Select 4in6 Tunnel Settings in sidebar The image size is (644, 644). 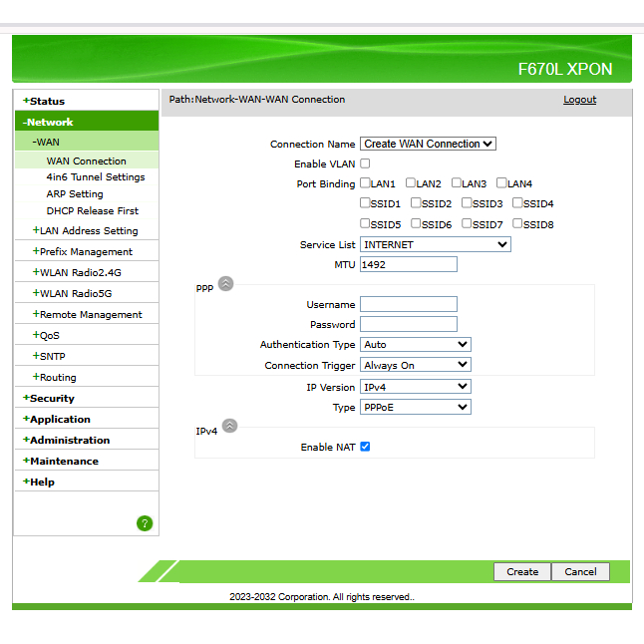click(x=96, y=177)
